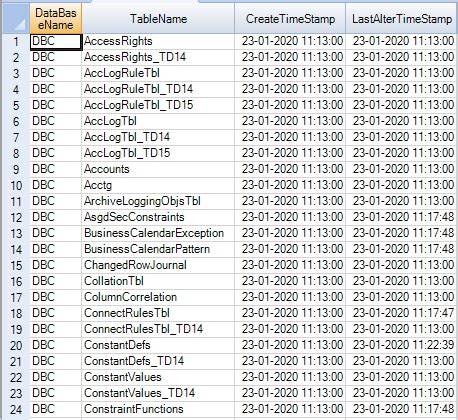This screenshot has height=420, width=458.
Task: Sort by the TableName column header
Action: tap(158, 19)
